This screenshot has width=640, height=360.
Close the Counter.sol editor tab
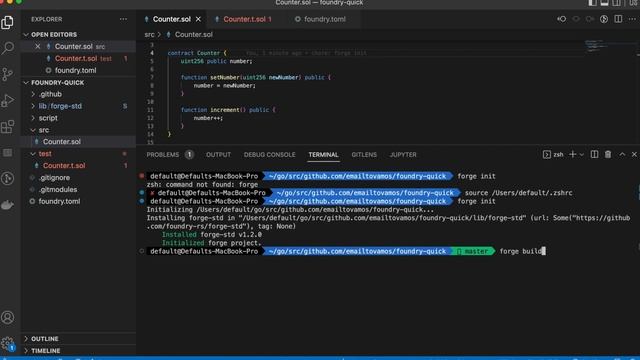point(198,19)
